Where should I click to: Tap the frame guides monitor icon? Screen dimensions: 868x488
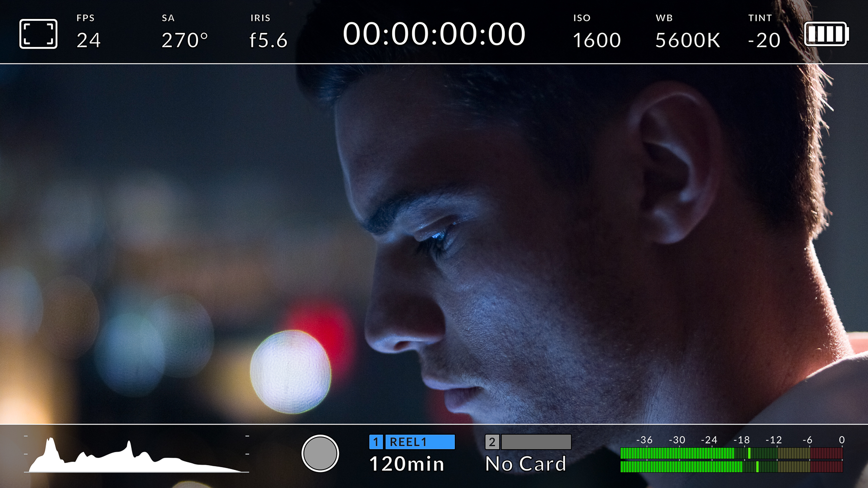point(38,34)
